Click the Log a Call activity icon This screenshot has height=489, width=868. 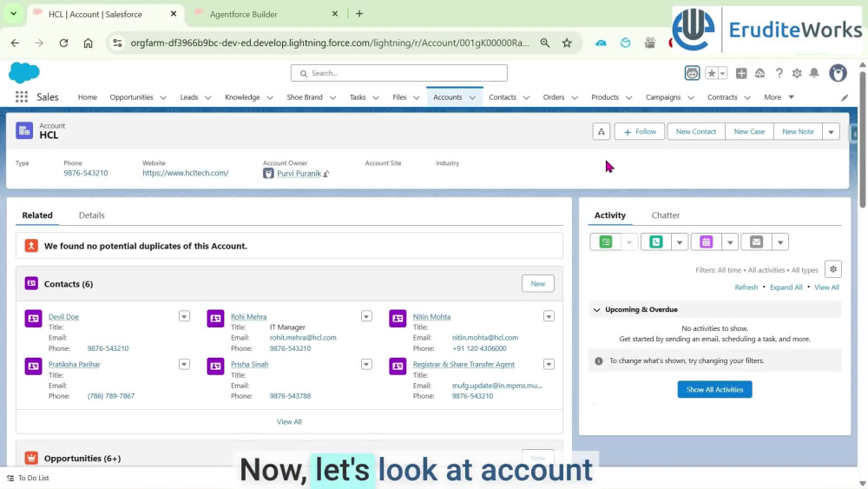coord(656,242)
